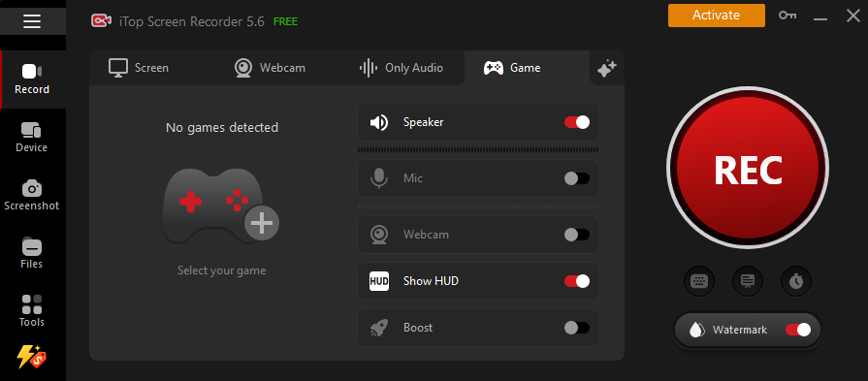
Task: Click the annotation board icon under REC
Action: (x=748, y=281)
